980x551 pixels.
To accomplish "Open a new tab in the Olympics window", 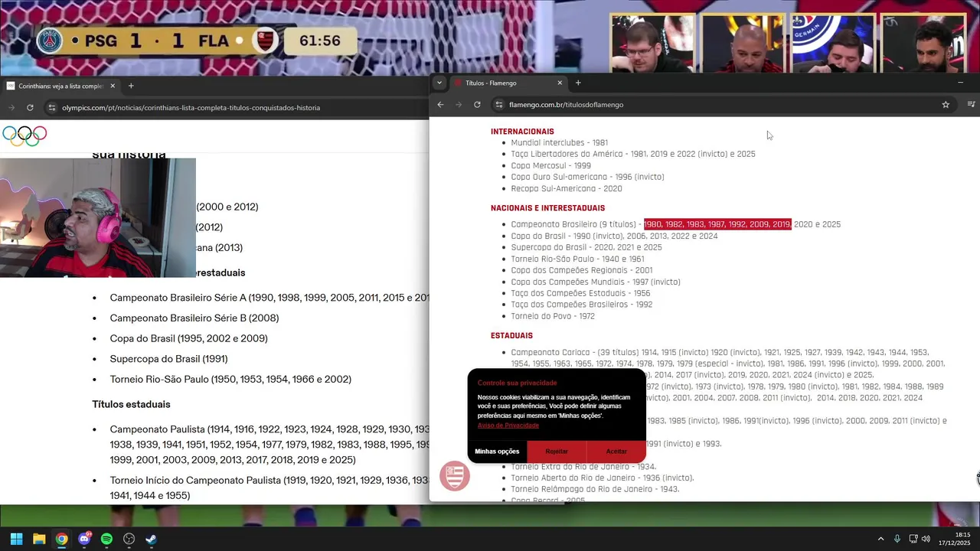I will pos(131,86).
